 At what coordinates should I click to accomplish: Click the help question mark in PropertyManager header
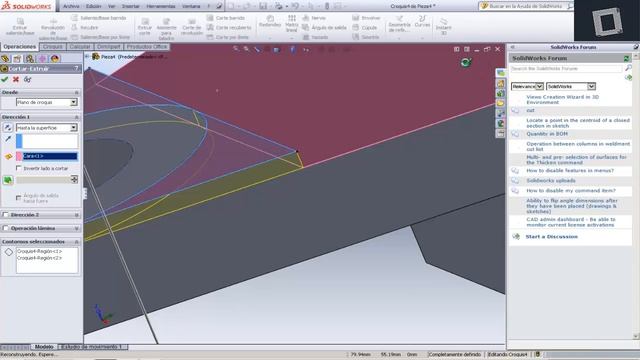76,69
